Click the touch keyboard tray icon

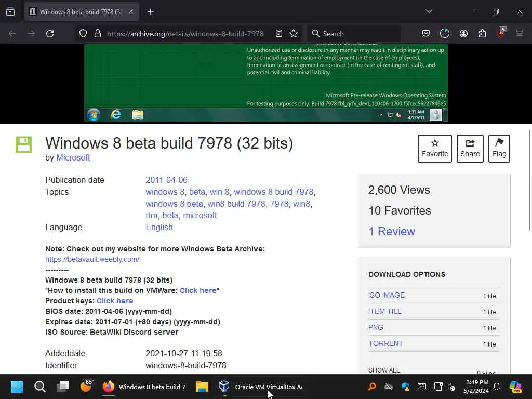coord(422,387)
